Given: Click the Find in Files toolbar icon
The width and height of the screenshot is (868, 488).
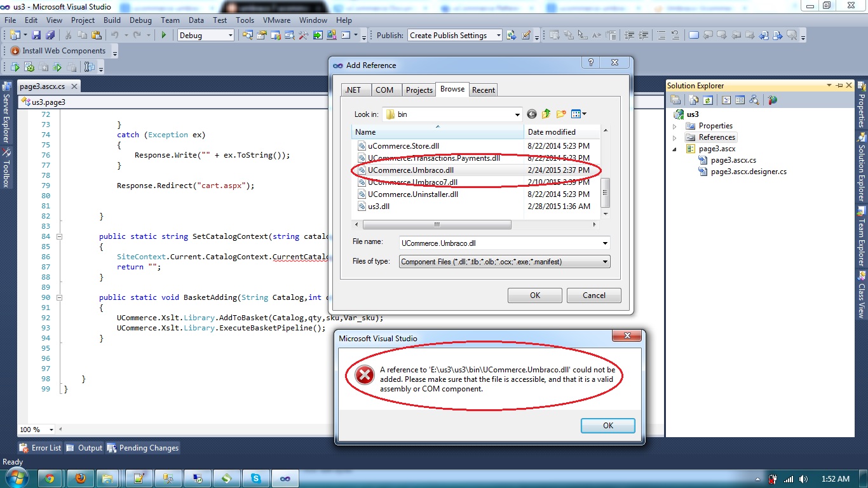Looking at the screenshot, I should 248,36.
